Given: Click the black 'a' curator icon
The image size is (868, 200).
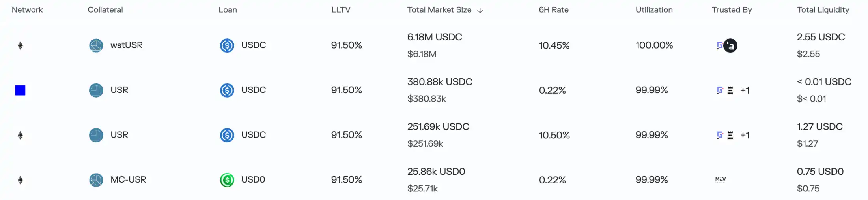Looking at the screenshot, I should click(x=730, y=46).
